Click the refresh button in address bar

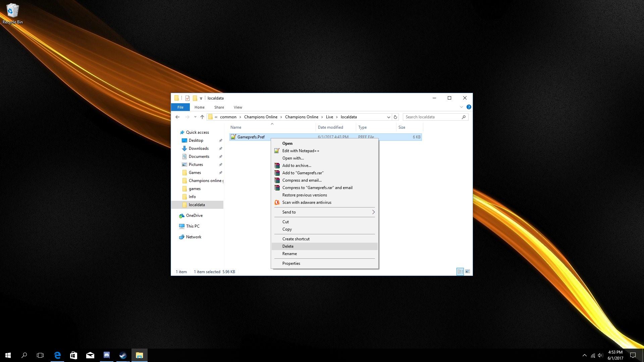[395, 117]
